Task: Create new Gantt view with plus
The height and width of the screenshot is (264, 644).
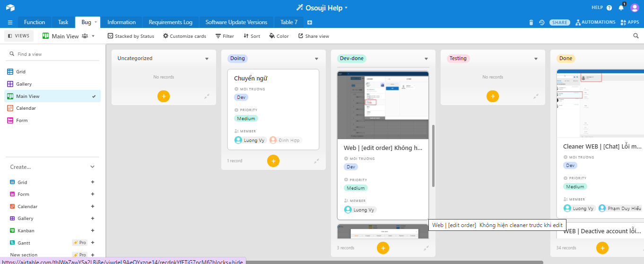Action: 93,243
